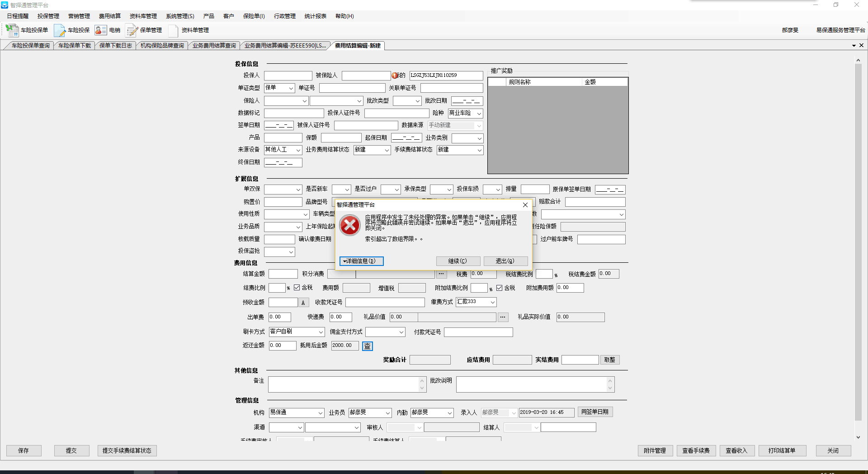This screenshot has height=474, width=868.
Task: Click the 车险投保 document-pencil icon
Action: click(60, 30)
